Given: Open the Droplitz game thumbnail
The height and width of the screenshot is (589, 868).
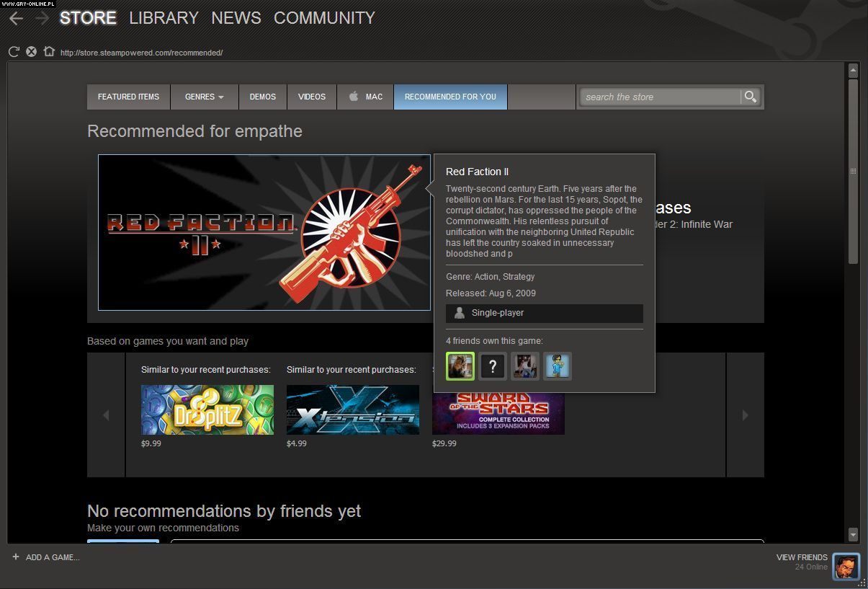Looking at the screenshot, I should 207,409.
